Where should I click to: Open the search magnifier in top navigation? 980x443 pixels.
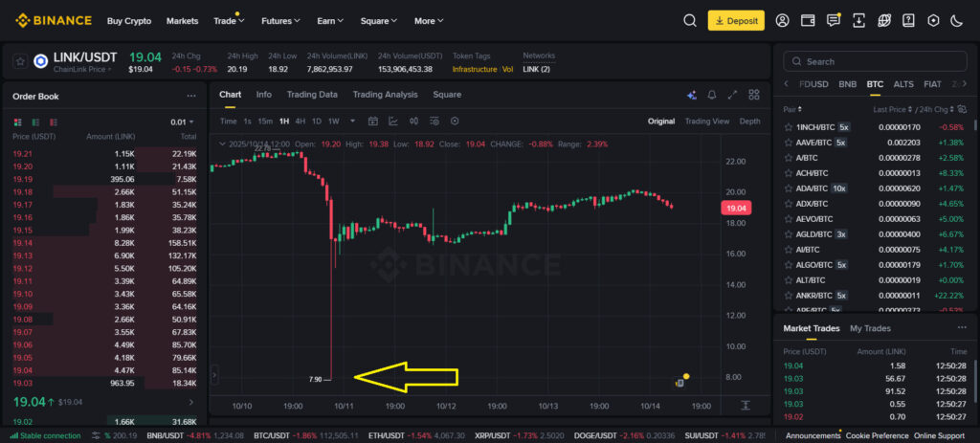tap(690, 20)
